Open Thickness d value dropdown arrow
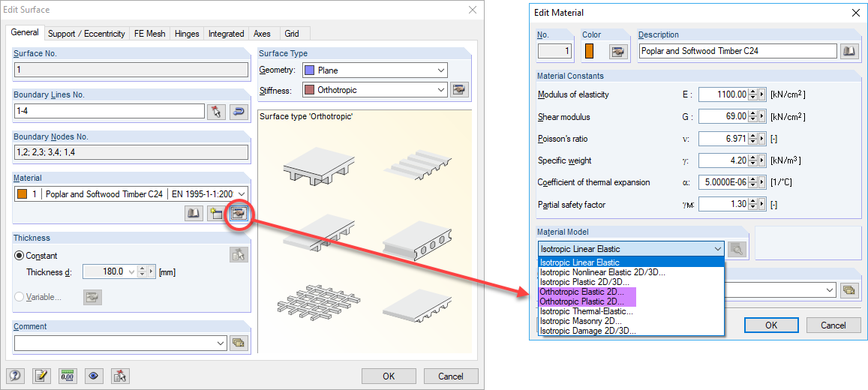The height and width of the screenshot is (390, 868). tap(132, 271)
